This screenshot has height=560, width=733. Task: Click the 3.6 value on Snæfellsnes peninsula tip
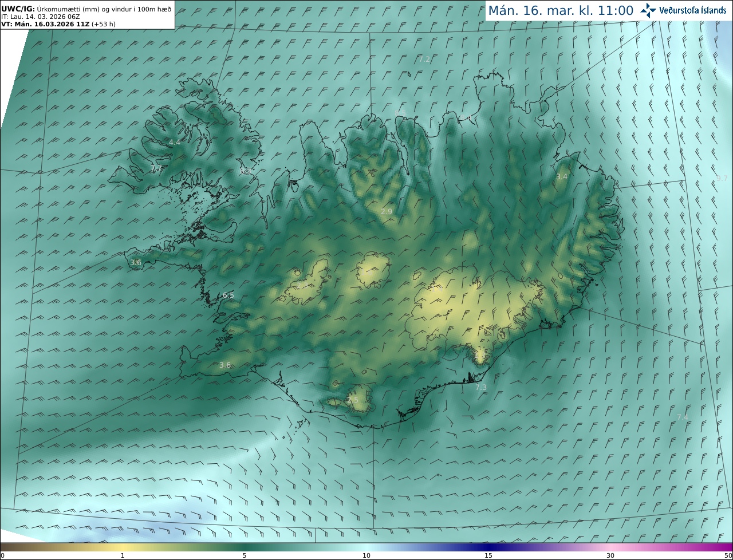tap(136, 262)
